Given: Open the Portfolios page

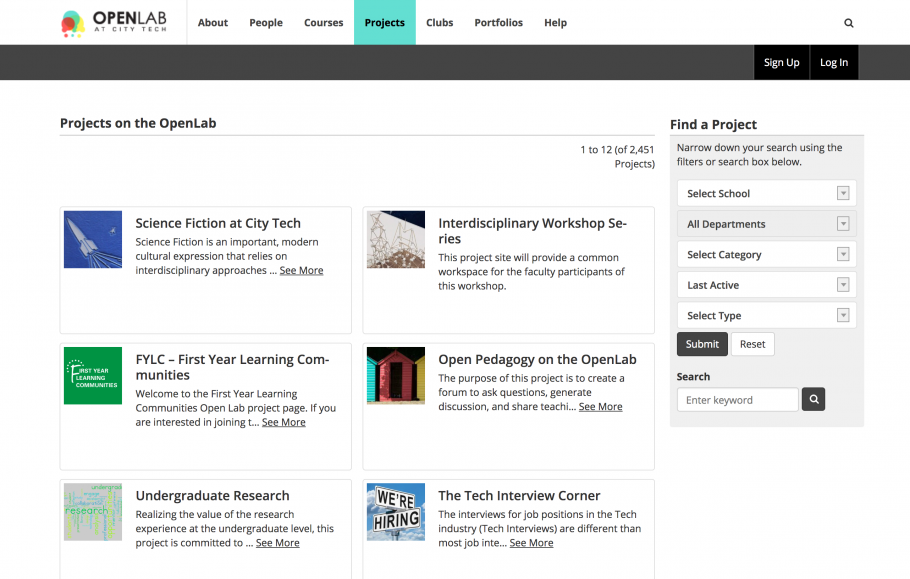Looking at the screenshot, I should (x=499, y=23).
